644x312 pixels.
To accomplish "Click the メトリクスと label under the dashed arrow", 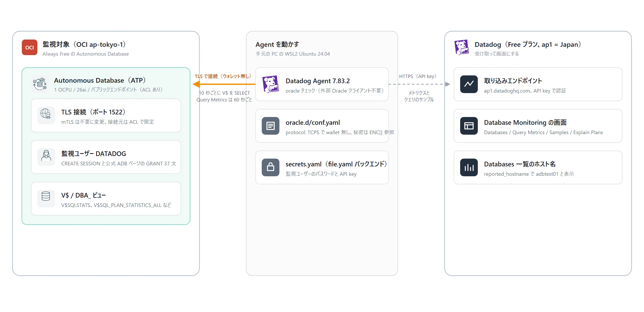I will point(419,93).
